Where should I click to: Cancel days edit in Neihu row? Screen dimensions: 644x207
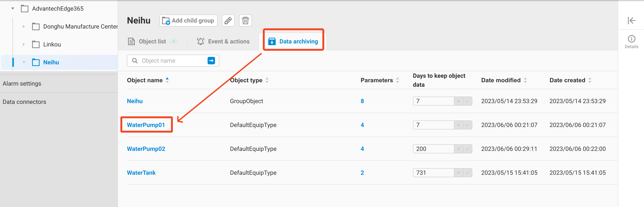[x=458, y=101]
